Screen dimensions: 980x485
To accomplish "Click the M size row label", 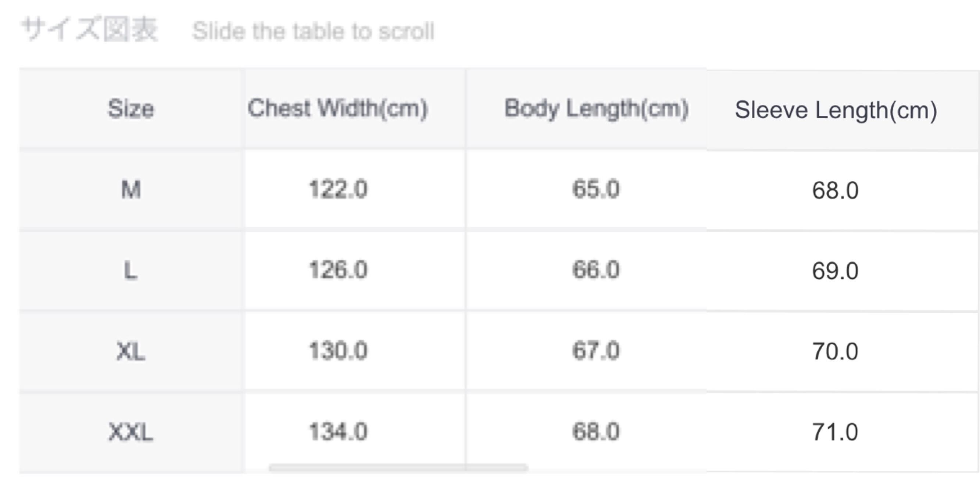I will pyautogui.click(x=131, y=190).
